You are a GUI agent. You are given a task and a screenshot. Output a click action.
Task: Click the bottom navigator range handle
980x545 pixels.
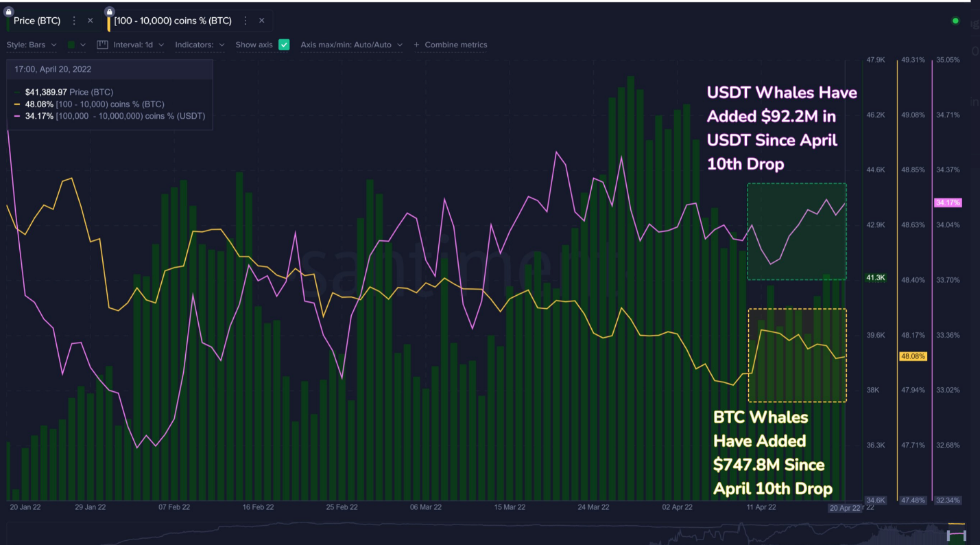pyautogui.click(x=956, y=535)
